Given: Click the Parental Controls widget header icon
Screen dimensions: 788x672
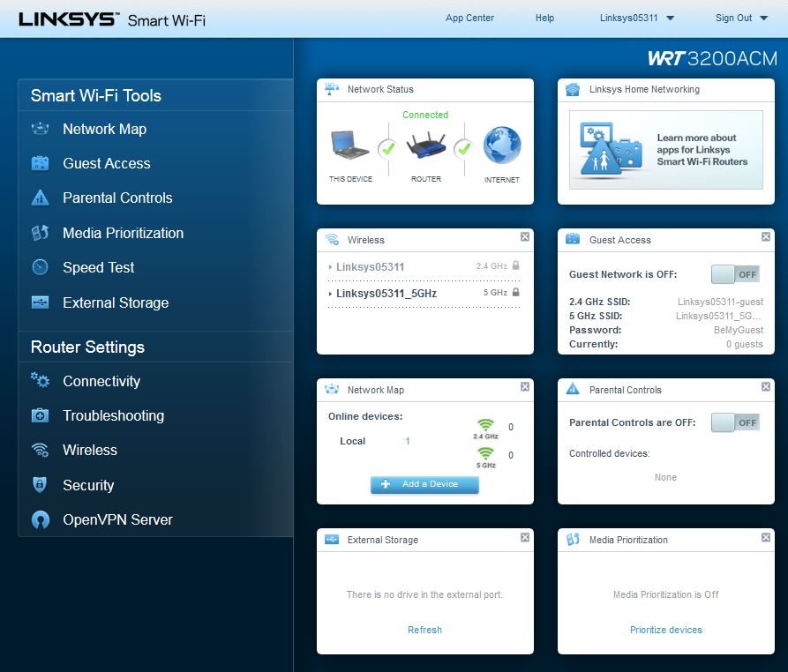Looking at the screenshot, I should pyautogui.click(x=573, y=389).
